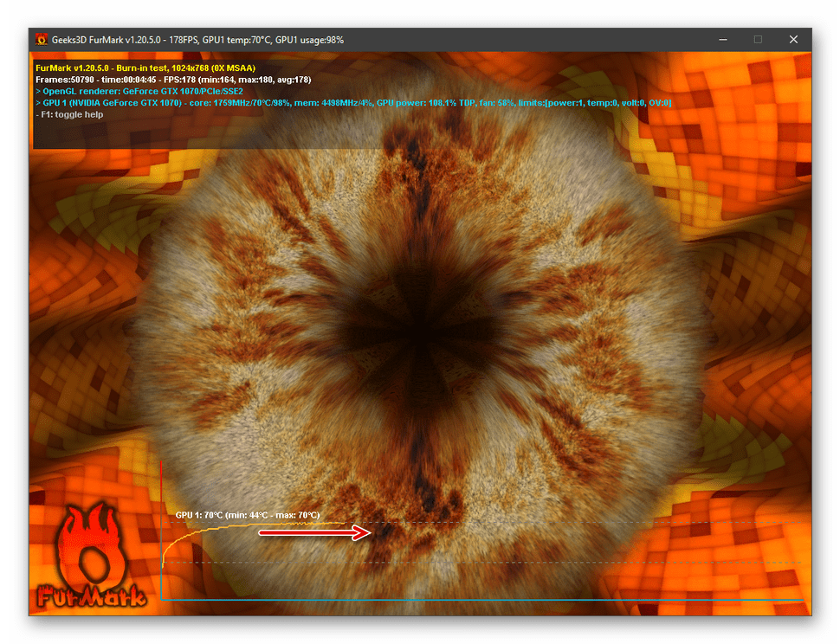Viewport: 840px width, 644px height.
Task: Select the Frames and FPS statistics line
Action: pyautogui.click(x=173, y=80)
